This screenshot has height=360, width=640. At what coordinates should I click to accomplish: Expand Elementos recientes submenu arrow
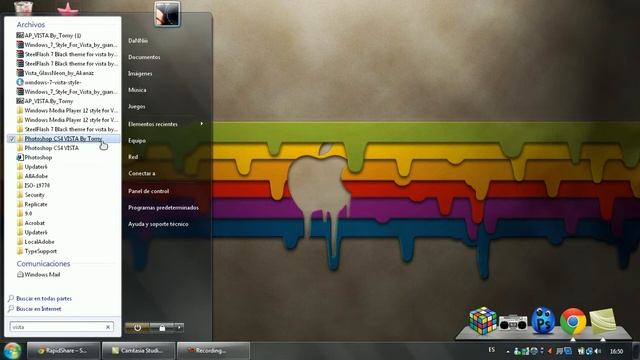click(x=202, y=124)
